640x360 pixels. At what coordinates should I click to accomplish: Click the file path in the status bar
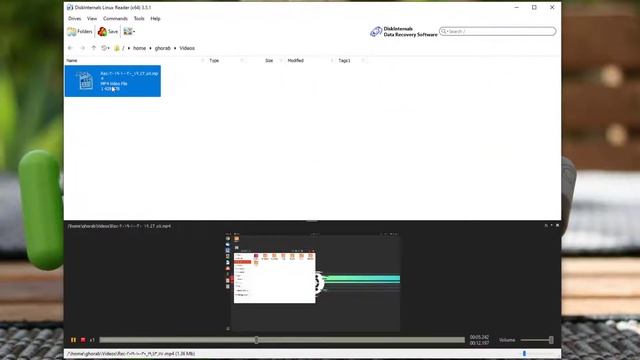[x=131, y=353]
